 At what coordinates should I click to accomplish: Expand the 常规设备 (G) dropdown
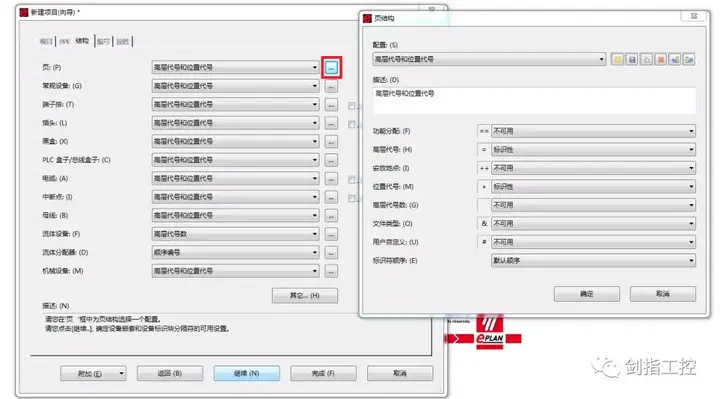tap(236, 86)
